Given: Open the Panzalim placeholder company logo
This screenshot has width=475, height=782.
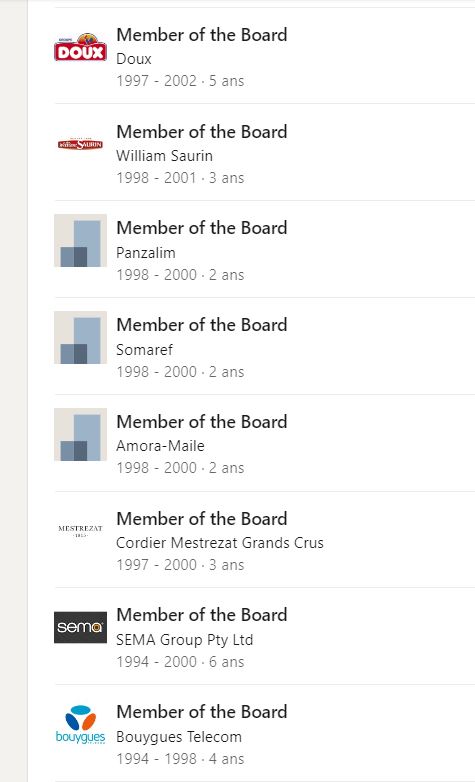Looking at the screenshot, I should click(x=80, y=240).
